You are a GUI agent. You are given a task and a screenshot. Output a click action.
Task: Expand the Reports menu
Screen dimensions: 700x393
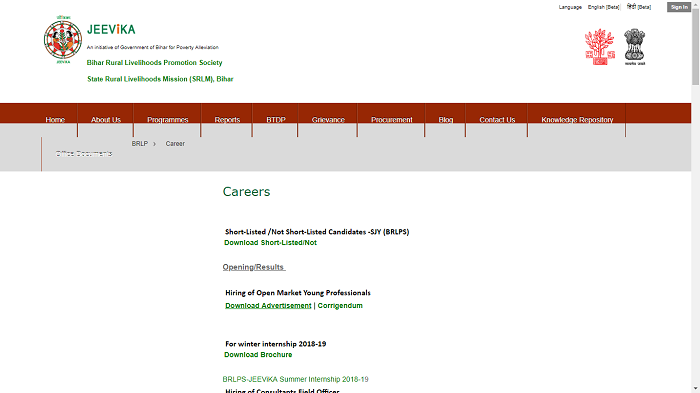coord(227,120)
